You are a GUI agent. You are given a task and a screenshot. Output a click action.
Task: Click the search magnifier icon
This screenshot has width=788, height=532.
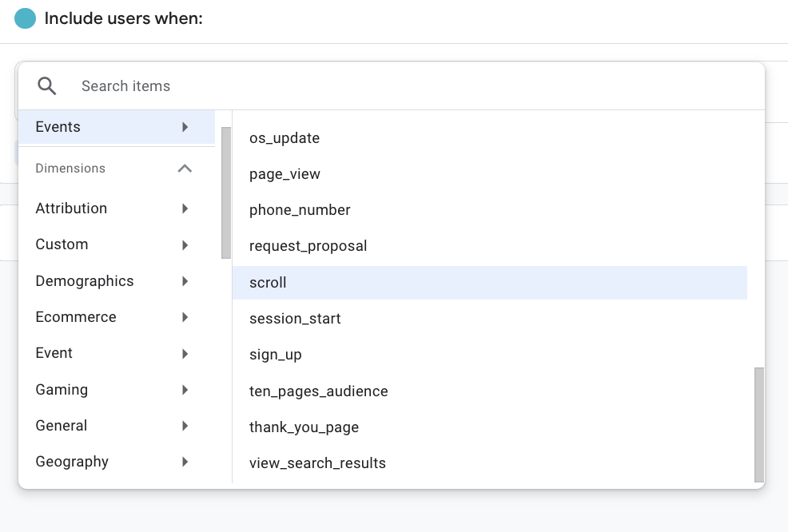[x=46, y=86]
